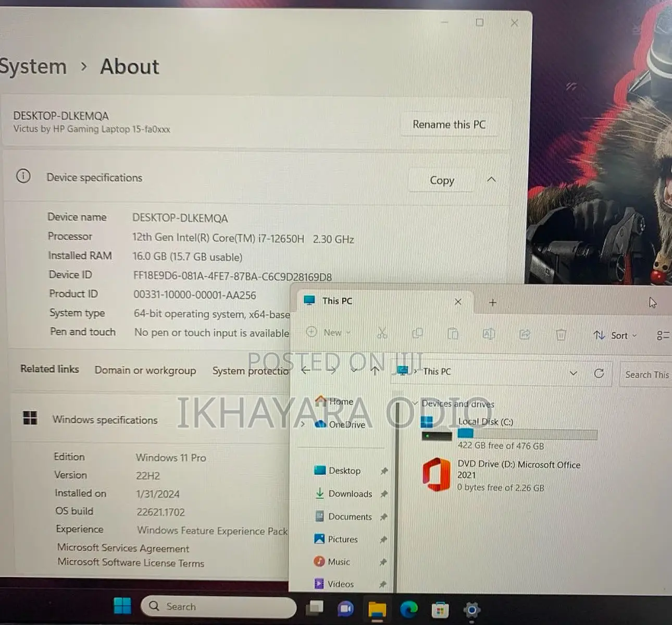Viewport: 672px width, 625px height.
Task: Open the System protection link
Action: click(x=251, y=371)
